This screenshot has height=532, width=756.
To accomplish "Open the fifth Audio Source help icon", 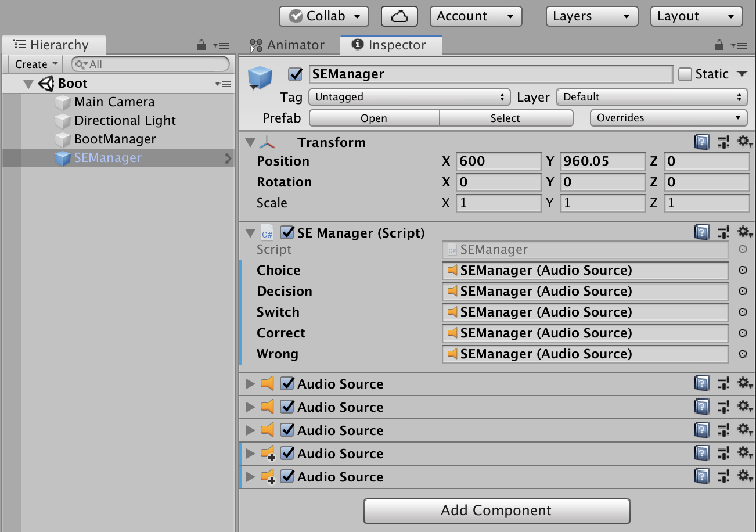I will (702, 476).
